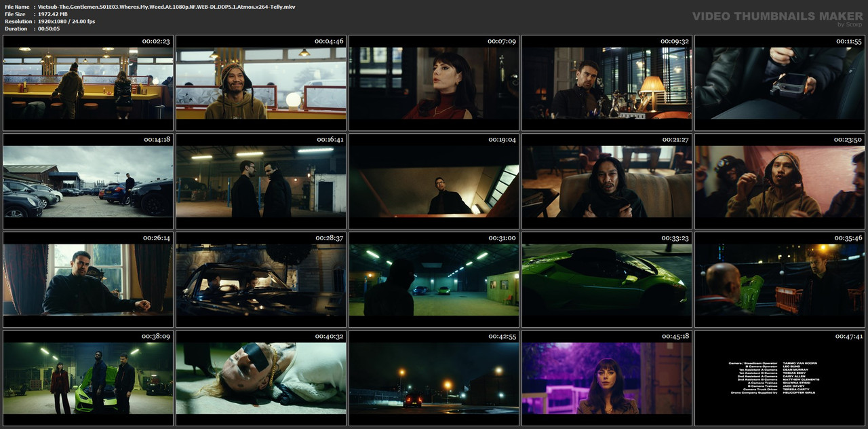The height and width of the screenshot is (429, 868).
Task: Click the File Size label
Action: tap(15, 14)
